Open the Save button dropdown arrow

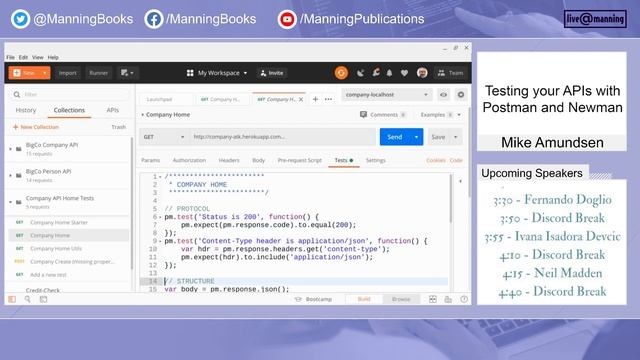pyautogui.click(x=456, y=137)
